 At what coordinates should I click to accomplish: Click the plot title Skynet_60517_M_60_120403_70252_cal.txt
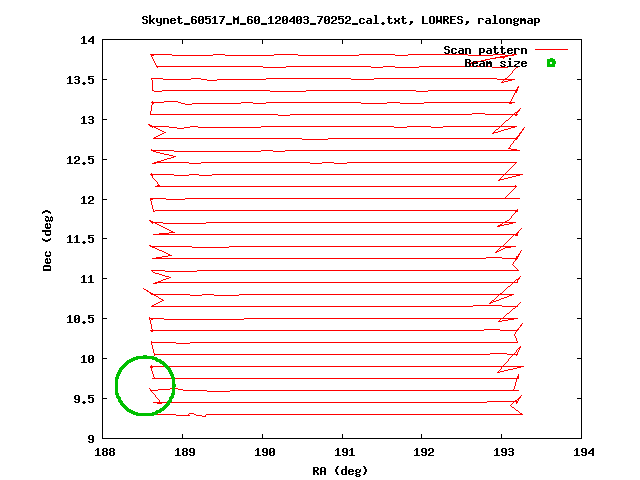click(340, 20)
